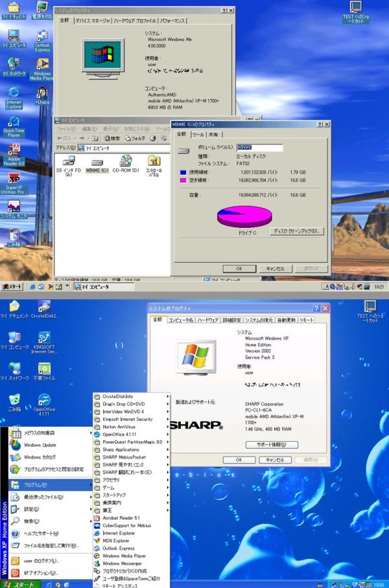Screen dimensions: 389x588
Task: Open the コントロールパネル icon in My Computer
Action: tap(154, 161)
